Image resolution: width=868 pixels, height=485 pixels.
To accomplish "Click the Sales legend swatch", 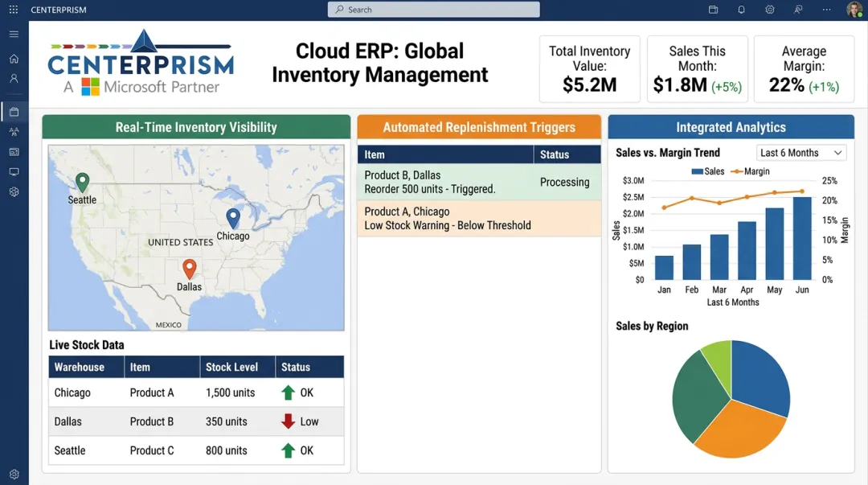I will coord(697,171).
